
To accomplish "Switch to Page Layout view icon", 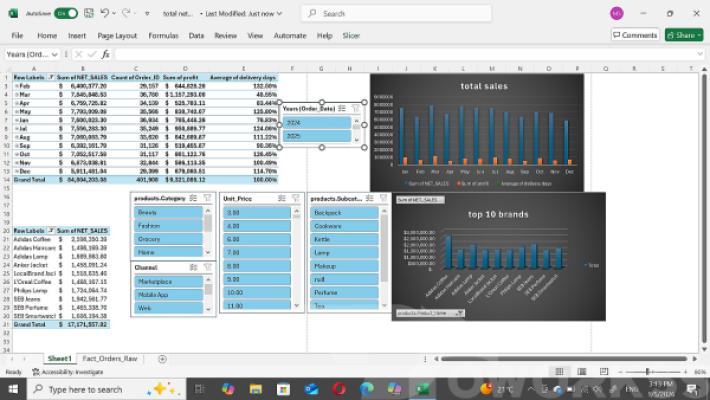I will click(x=582, y=371).
